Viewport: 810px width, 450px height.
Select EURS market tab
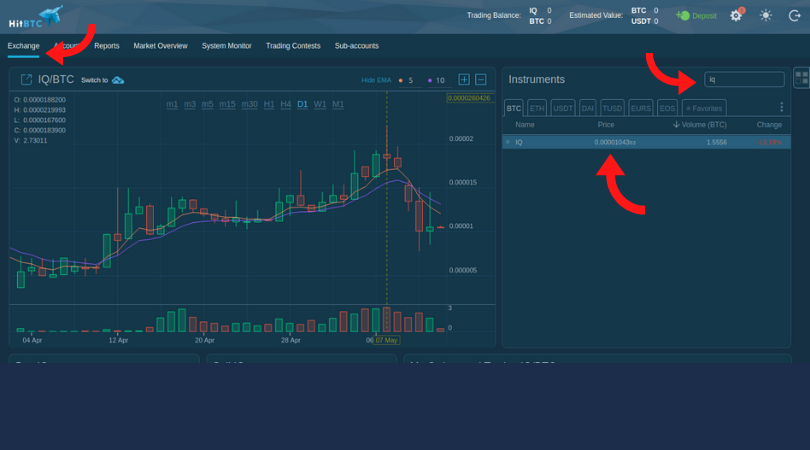(641, 108)
